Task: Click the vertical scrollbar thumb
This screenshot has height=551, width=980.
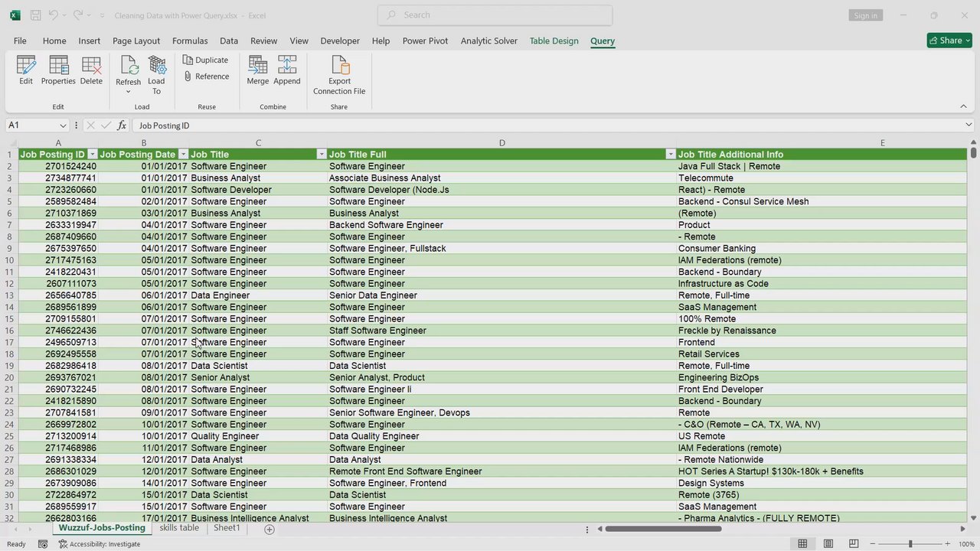Action: (x=973, y=153)
